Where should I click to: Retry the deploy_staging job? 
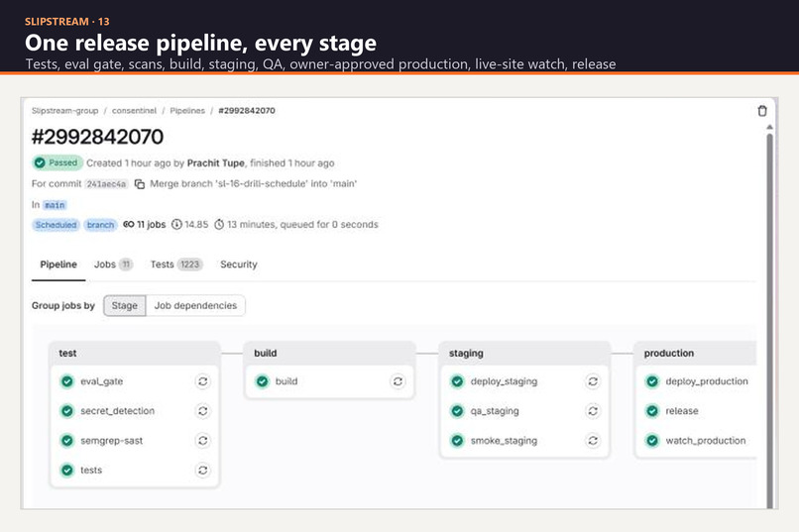pyautogui.click(x=593, y=381)
